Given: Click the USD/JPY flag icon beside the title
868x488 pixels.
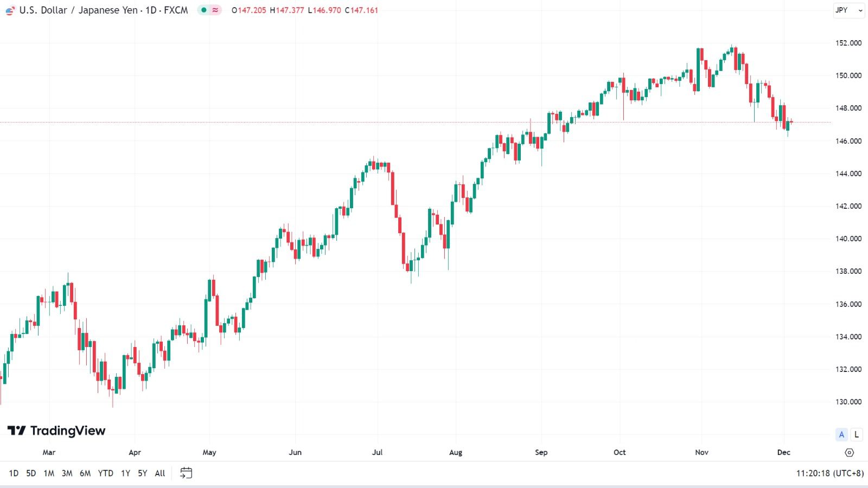Looking at the screenshot, I should 10,10.
